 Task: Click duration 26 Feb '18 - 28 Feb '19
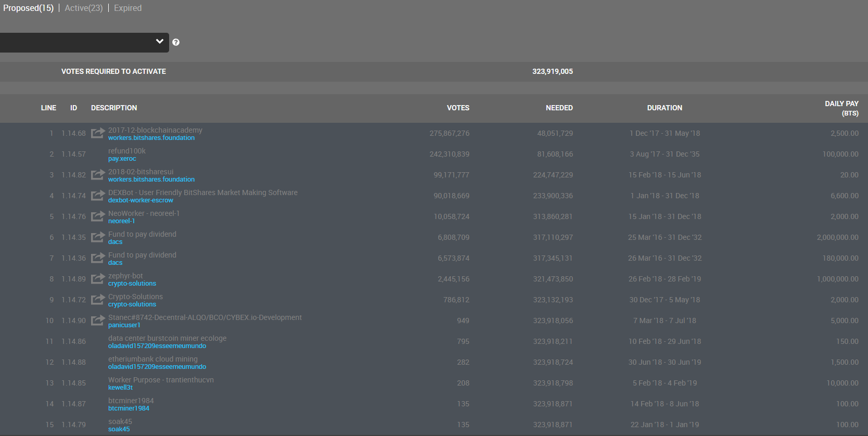click(x=665, y=279)
